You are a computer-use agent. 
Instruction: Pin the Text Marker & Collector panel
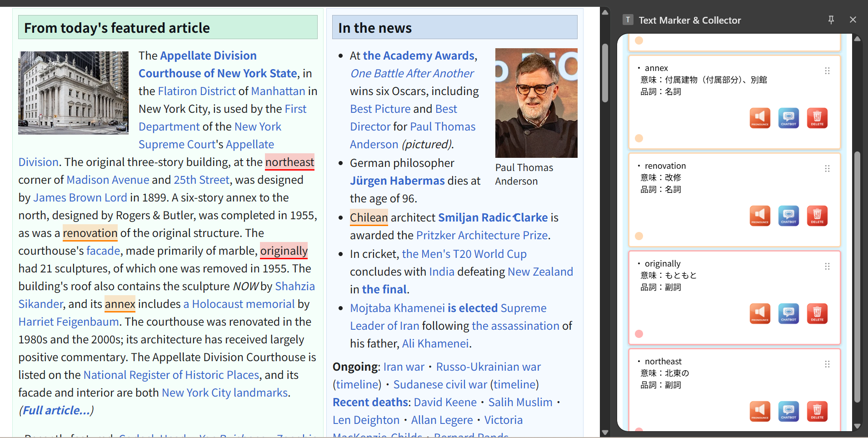831,20
